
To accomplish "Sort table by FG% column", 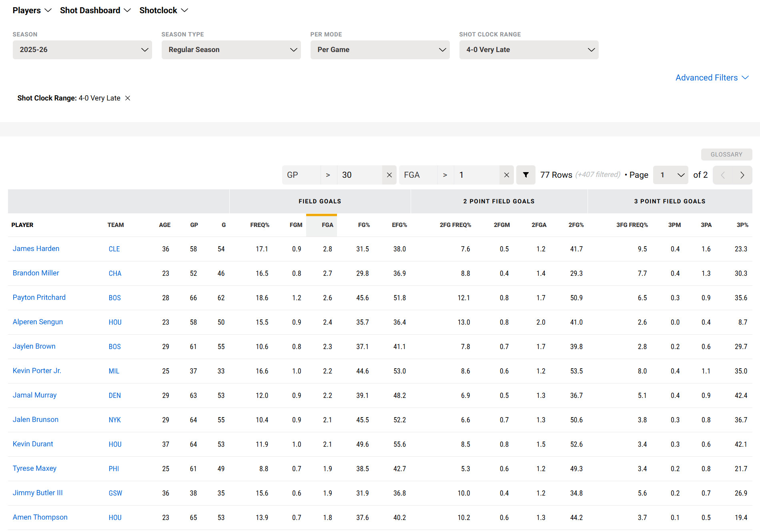I will coord(363,225).
